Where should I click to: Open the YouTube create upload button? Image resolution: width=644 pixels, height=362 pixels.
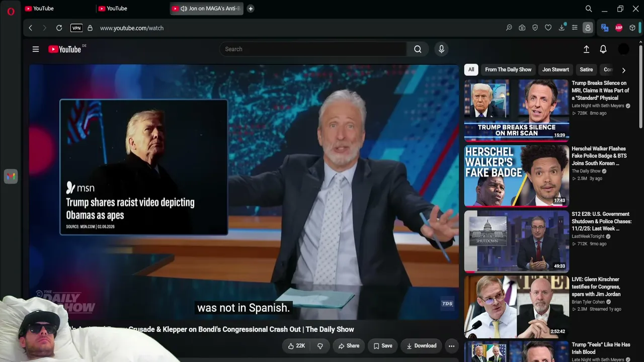[x=586, y=49]
